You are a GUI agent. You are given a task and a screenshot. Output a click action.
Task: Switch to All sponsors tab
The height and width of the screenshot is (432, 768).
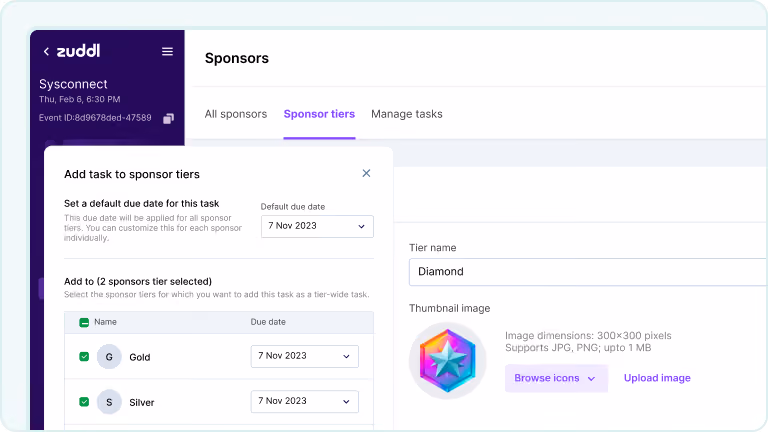[x=236, y=114]
